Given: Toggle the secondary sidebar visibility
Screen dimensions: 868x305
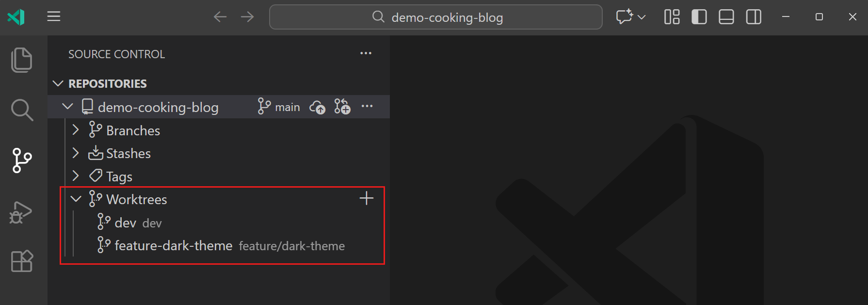Looking at the screenshot, I should point(753,16).
